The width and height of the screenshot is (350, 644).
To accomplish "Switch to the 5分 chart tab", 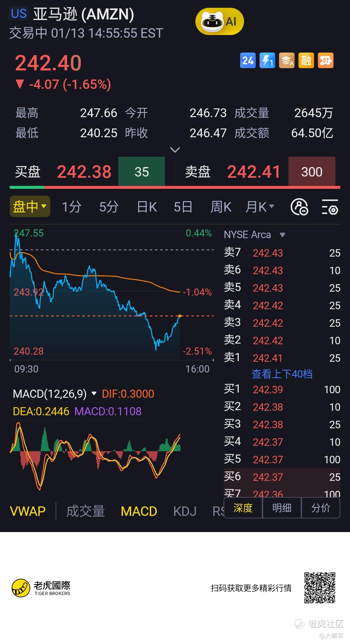I will coord(109,207).
